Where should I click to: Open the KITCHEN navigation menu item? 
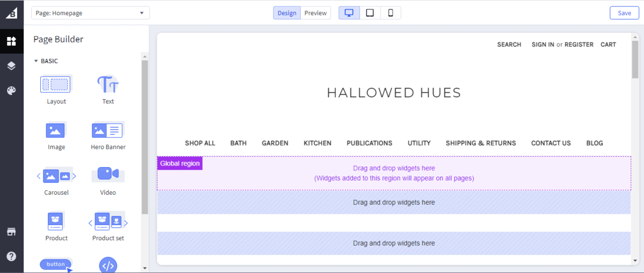[317, 143]
